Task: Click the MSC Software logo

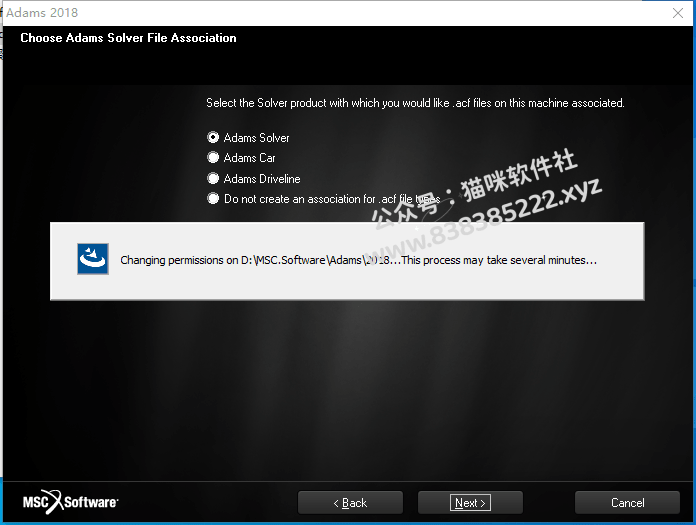Action: point(71,502)
